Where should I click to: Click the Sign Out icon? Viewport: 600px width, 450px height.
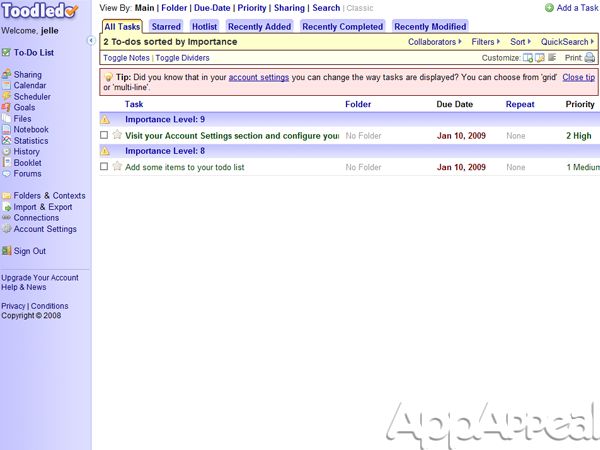coord(6,251)
